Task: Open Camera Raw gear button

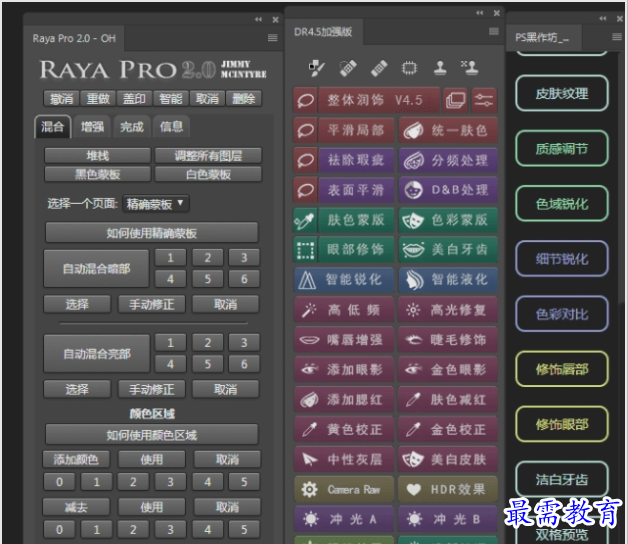Action: click(344, 489)
